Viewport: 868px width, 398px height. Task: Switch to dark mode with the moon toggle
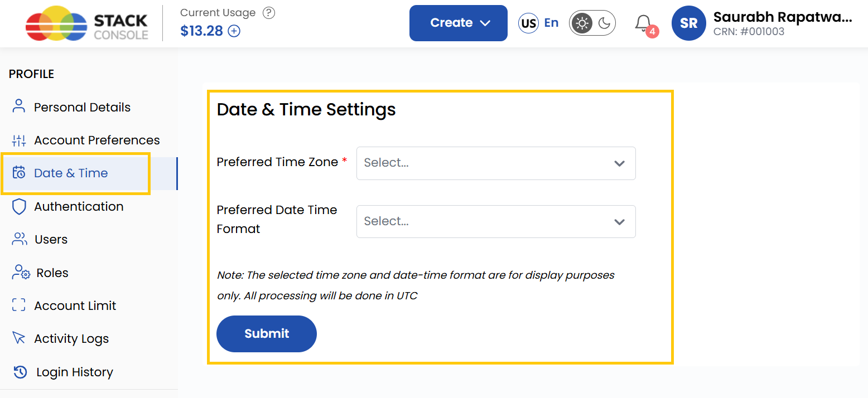click(x=602, y=23)
